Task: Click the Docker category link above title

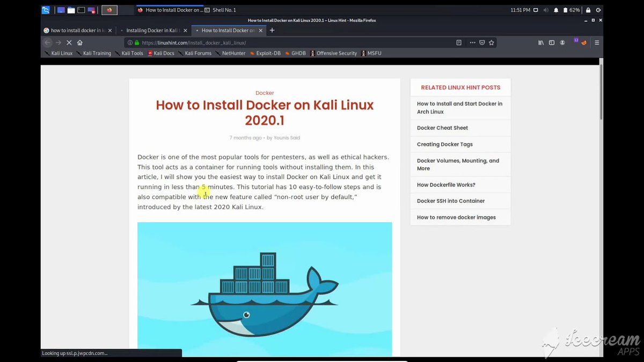Action: click(265, 93)
